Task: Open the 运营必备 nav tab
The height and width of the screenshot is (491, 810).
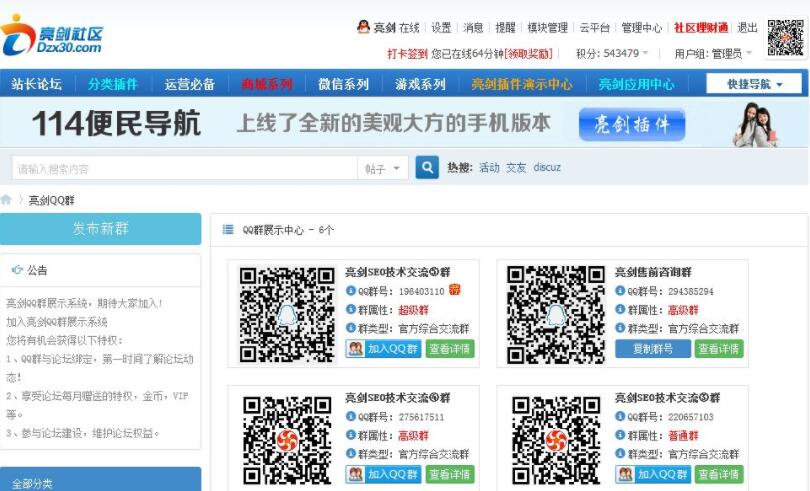Action: click(x=190, y=84)
